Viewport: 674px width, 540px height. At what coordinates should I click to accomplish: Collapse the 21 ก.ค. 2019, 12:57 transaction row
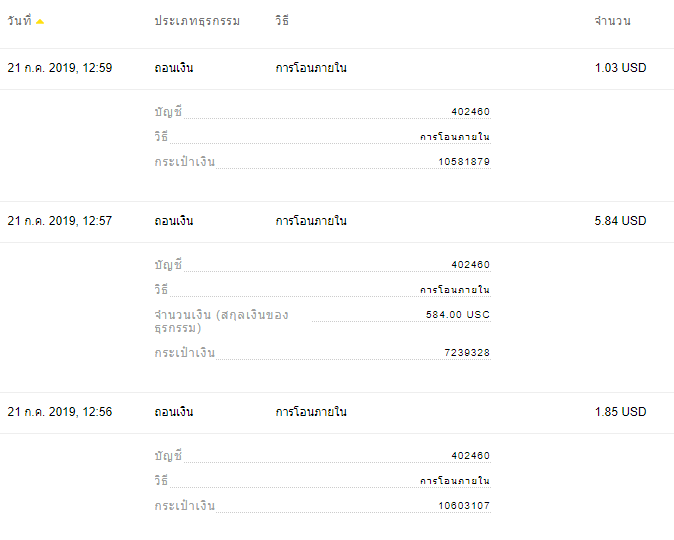tap(337, 222)
